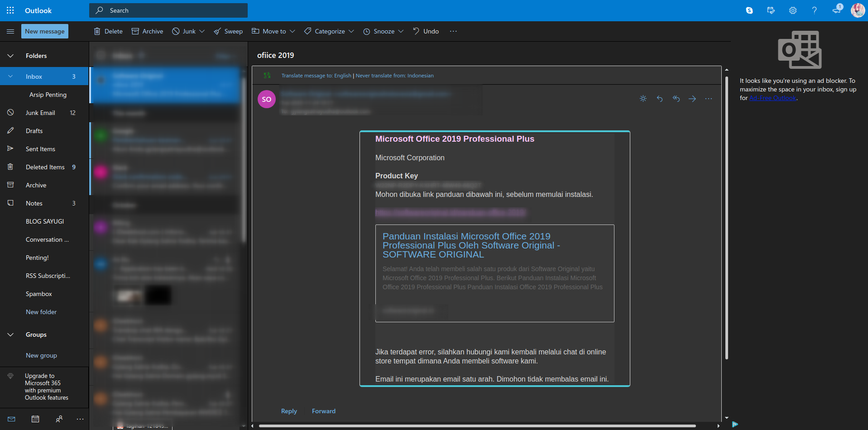This screenshot has height=430, width=868.
Task: Open the Drafts folder
Action: 44,131
